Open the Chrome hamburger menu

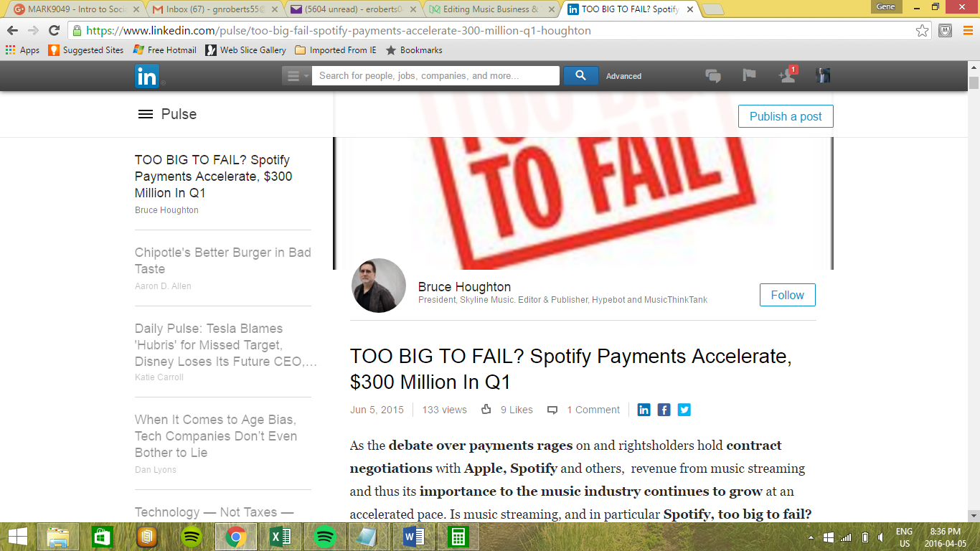point(967,31)
